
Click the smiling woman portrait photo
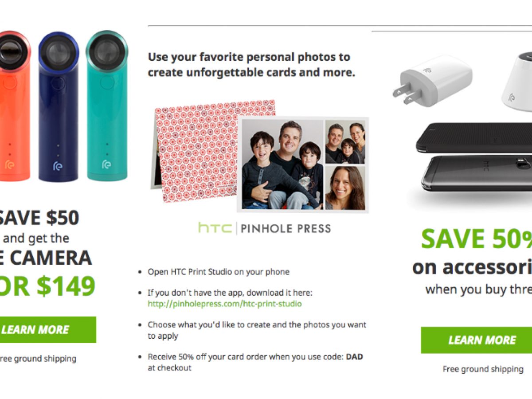345,188
